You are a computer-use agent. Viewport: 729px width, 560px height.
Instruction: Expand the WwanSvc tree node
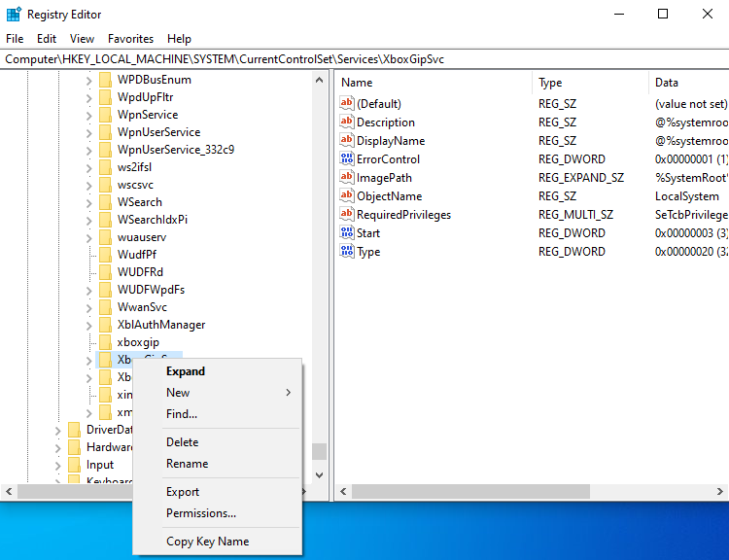[88, 308]
